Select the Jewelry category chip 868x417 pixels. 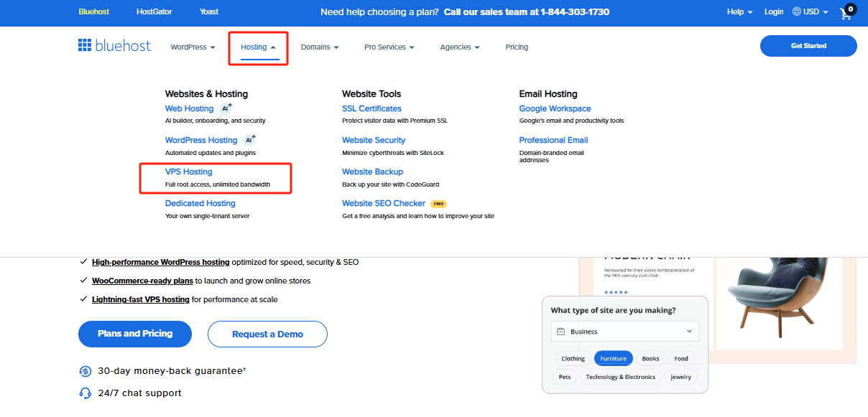(x=681, y=377)
